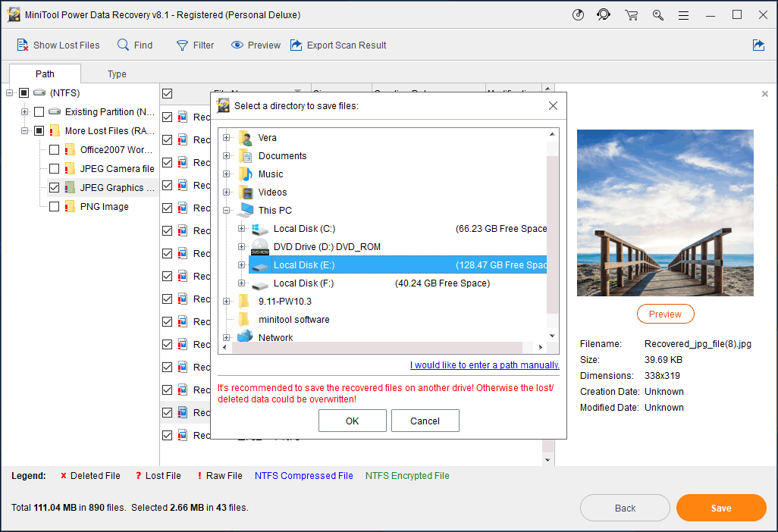
Task: Click the Show Lost Files icon
Action: 23,45
